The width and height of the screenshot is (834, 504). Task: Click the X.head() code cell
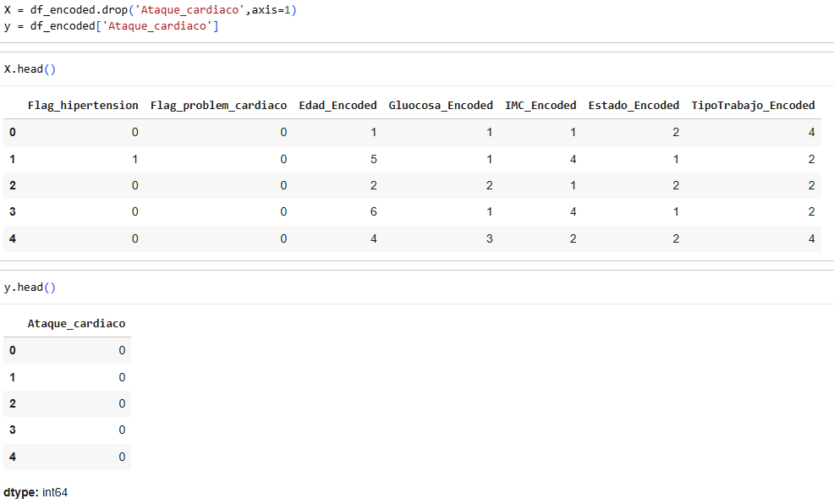pos(417,69)
